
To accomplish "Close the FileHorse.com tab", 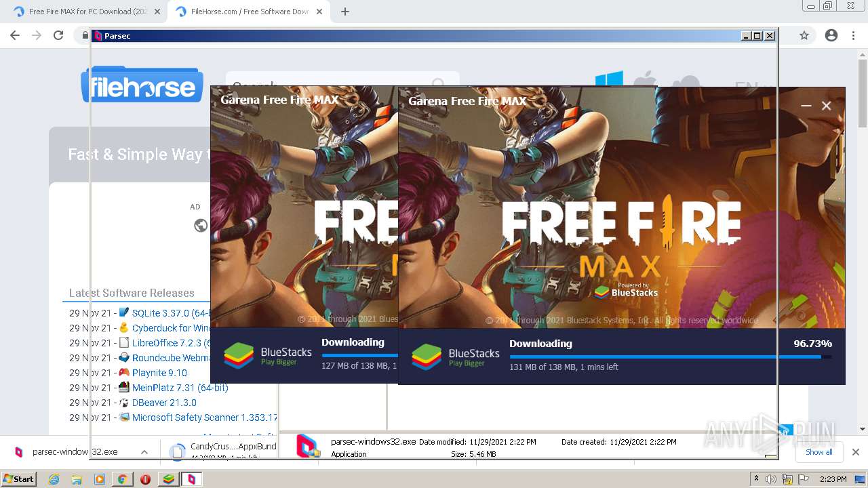I will point(320,12).
